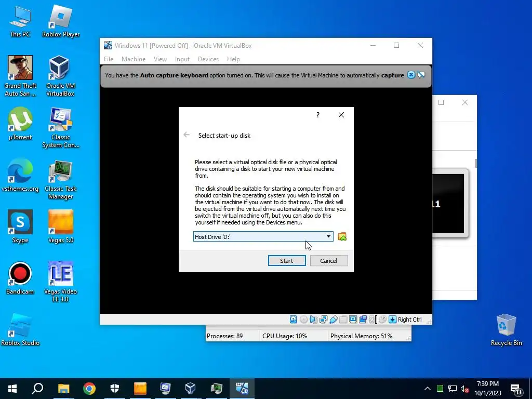532x399 pixels.
Task: Click the network tray icon
Action: point(453,389)
